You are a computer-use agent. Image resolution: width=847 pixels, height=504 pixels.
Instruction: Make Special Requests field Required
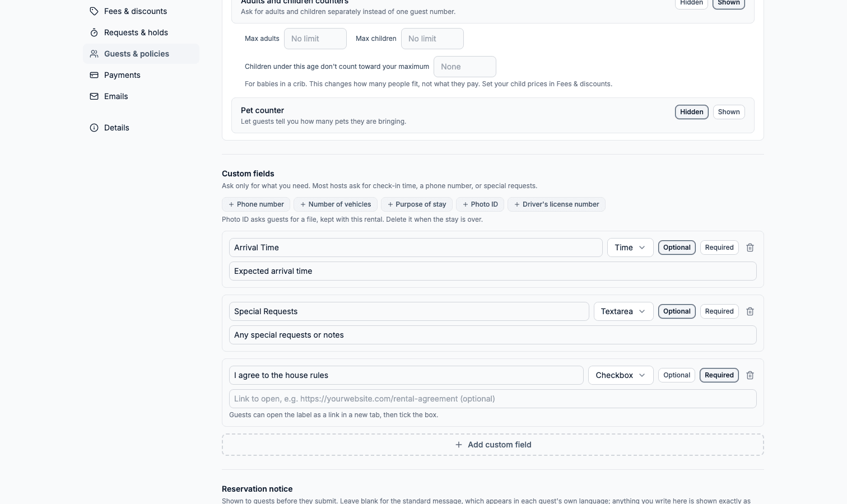[719, 311]
